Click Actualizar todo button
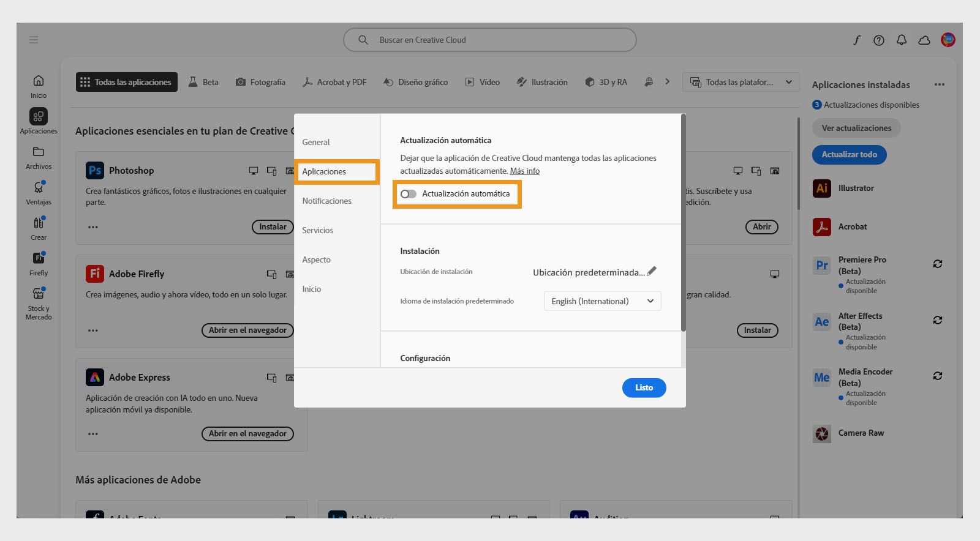This screenshot has width=980, height=541. click(850, 154)
